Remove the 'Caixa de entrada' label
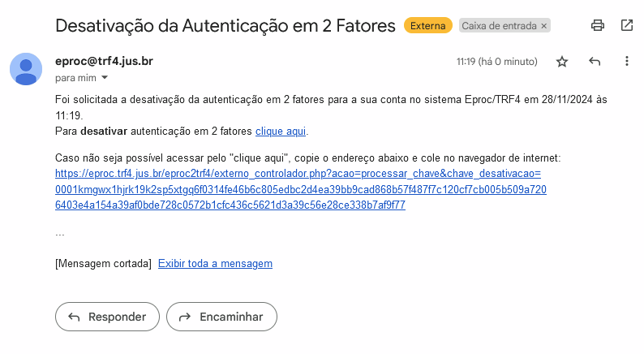The image size is (644, 354). (544, 26)
